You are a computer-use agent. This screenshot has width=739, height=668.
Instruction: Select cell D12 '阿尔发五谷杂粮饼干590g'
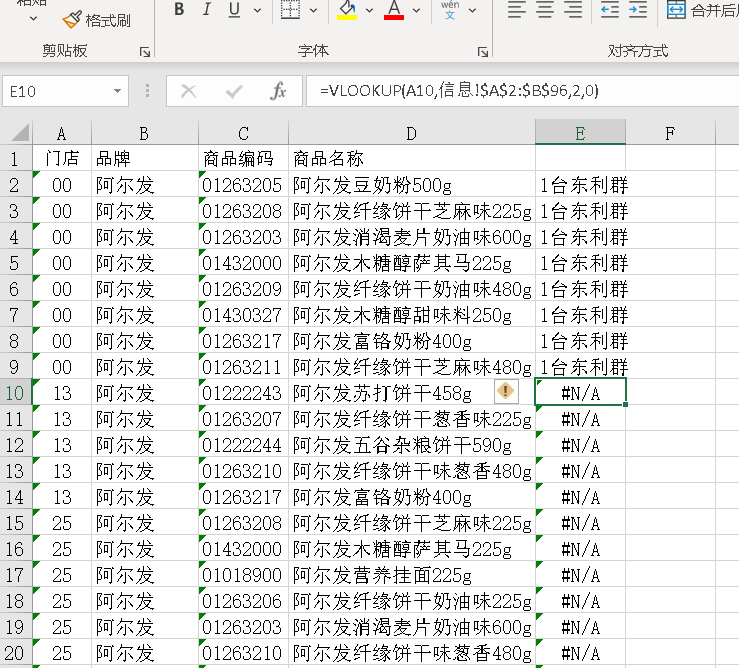(411, 445)
